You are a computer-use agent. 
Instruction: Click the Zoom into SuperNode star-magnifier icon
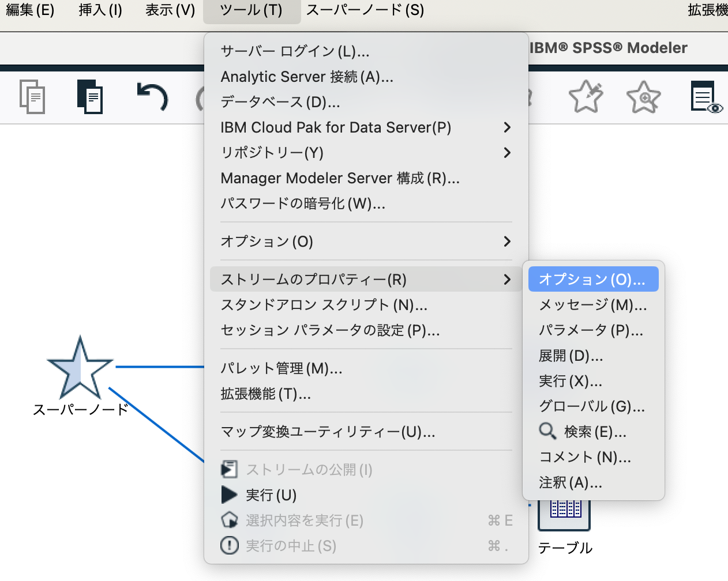(x=643, y=97)
